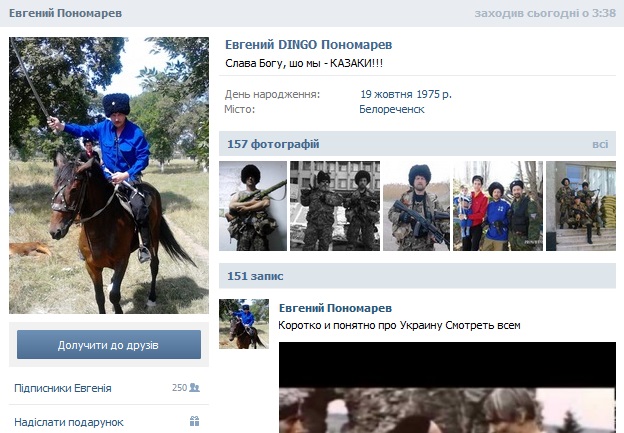Viewport: 624px width, 433px height.
Task: Open the '157 фотографій' albums header
Action: coord(273,144)
